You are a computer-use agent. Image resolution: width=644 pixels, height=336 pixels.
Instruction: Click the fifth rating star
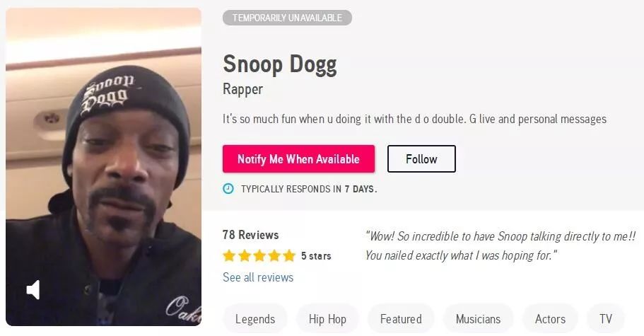pos(289,255)
